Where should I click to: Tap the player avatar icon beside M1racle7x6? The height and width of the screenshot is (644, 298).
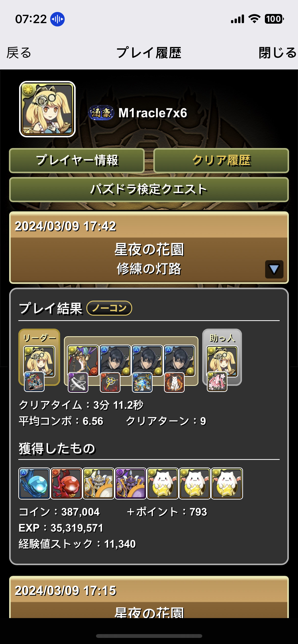pos(47,109)
